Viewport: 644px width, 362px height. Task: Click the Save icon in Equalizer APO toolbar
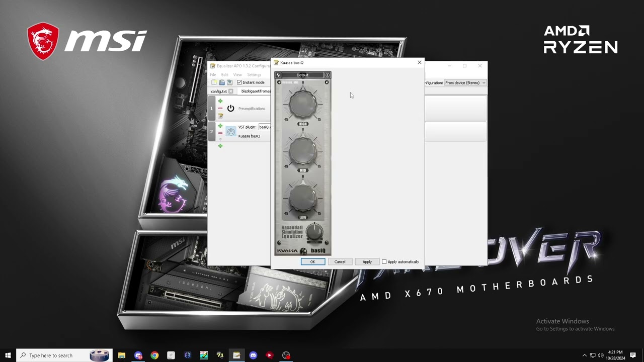(229, 82)
